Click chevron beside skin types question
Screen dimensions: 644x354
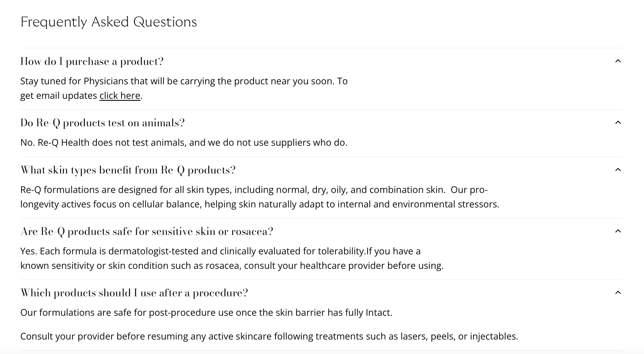coord(618,170)
